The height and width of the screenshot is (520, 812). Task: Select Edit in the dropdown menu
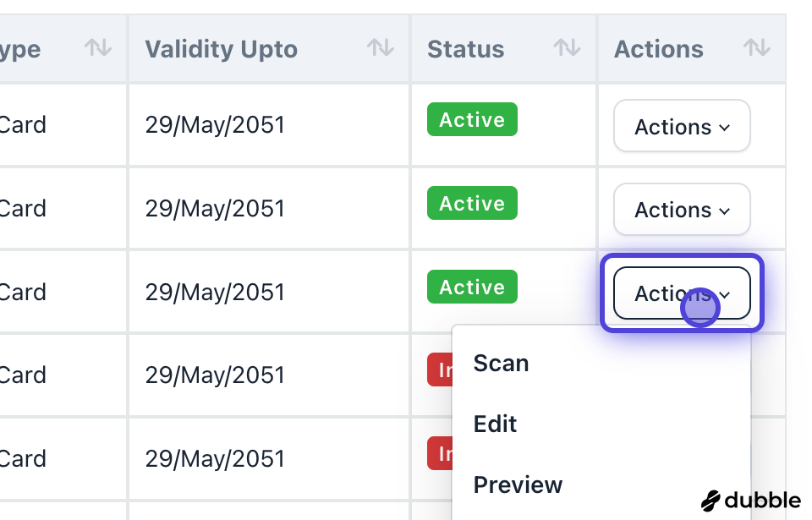[496, 424]
